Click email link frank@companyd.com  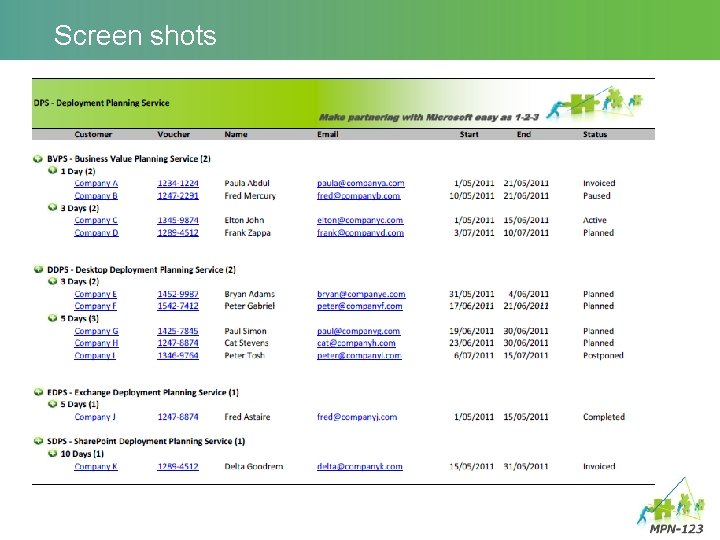(x=360, y=233)
